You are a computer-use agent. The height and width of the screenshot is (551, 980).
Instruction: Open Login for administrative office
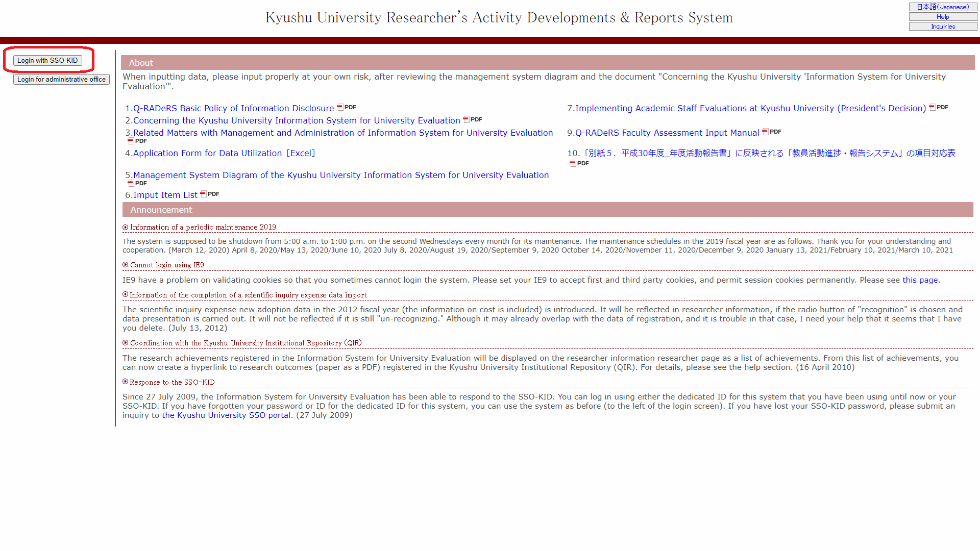pos(61,79)
